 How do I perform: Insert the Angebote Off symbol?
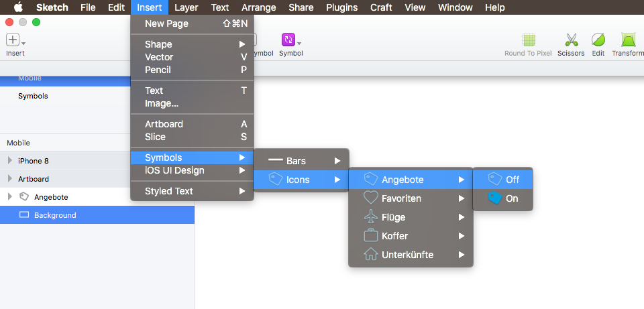click(x=503, y=180)
